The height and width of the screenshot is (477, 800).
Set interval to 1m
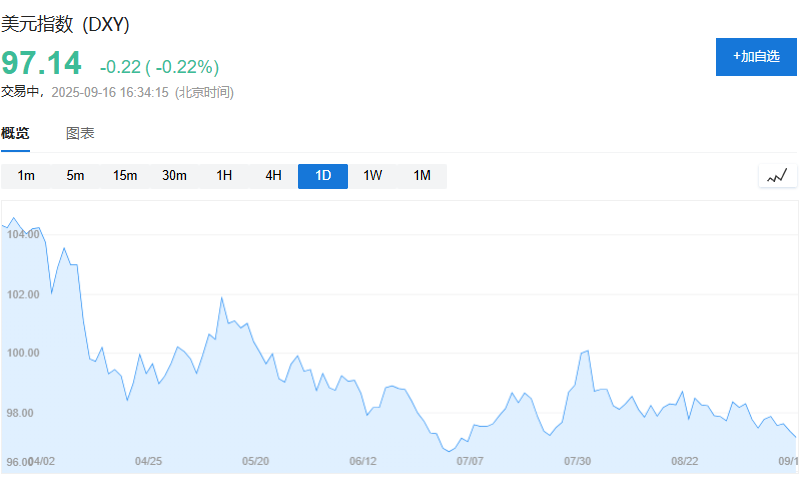point(26,176)
